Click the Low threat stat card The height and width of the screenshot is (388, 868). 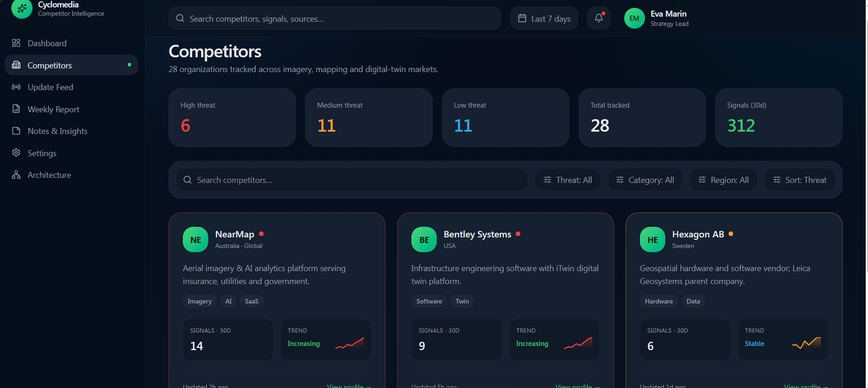click(x=506, y=117)
